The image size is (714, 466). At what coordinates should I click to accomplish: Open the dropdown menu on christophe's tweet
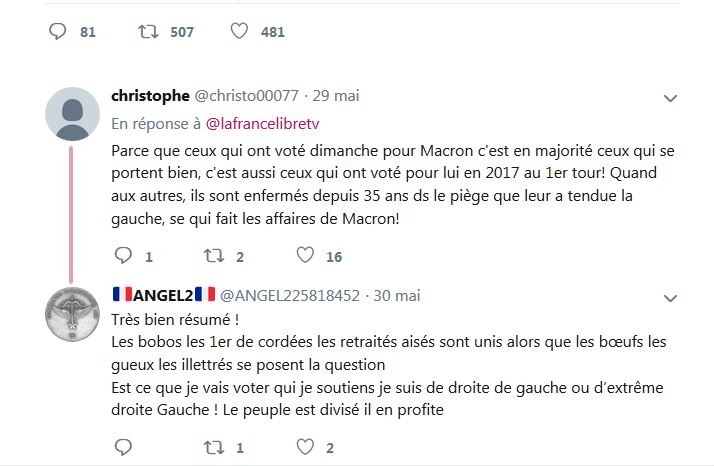coord(672,98)
